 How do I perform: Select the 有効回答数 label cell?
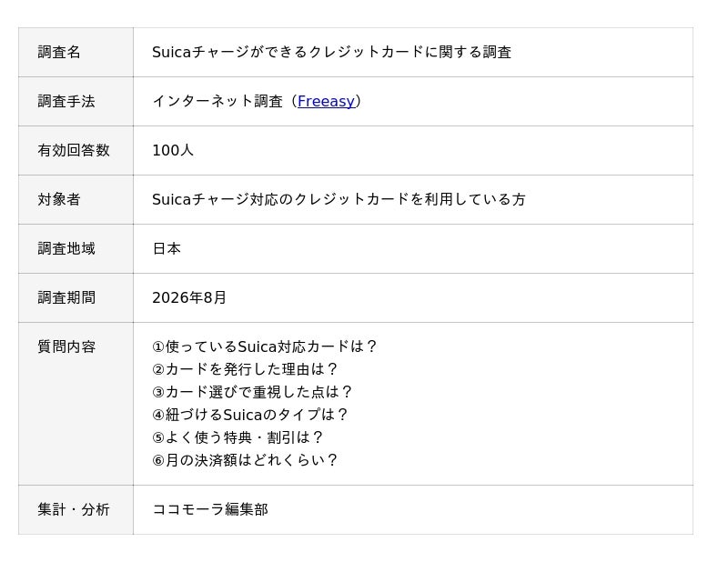[x=76, y=151]
